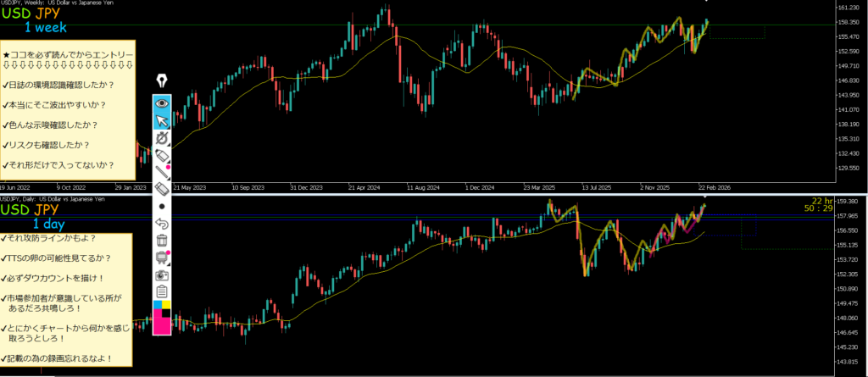The height and width of the screenshot is (377, 868).
Task: Click the black dot brush size
Action: (161, 206)
